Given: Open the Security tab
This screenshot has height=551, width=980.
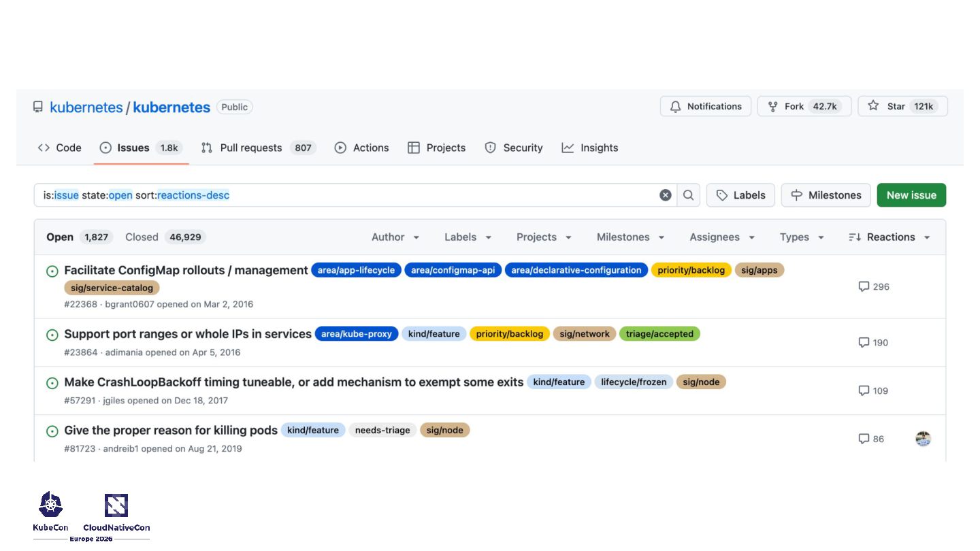Looking at the screenshot, I should (x=513, y=148).
